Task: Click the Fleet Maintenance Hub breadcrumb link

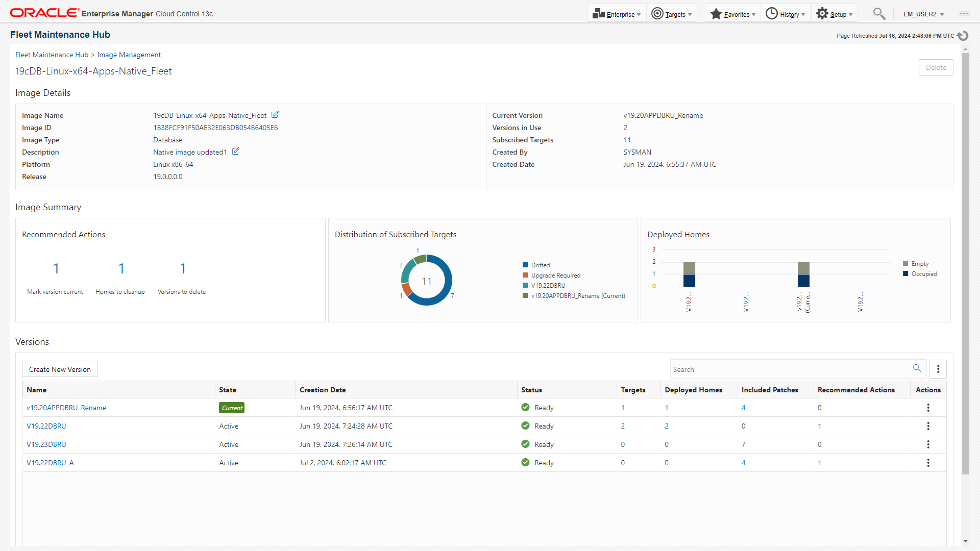Action: pos(52,55)
